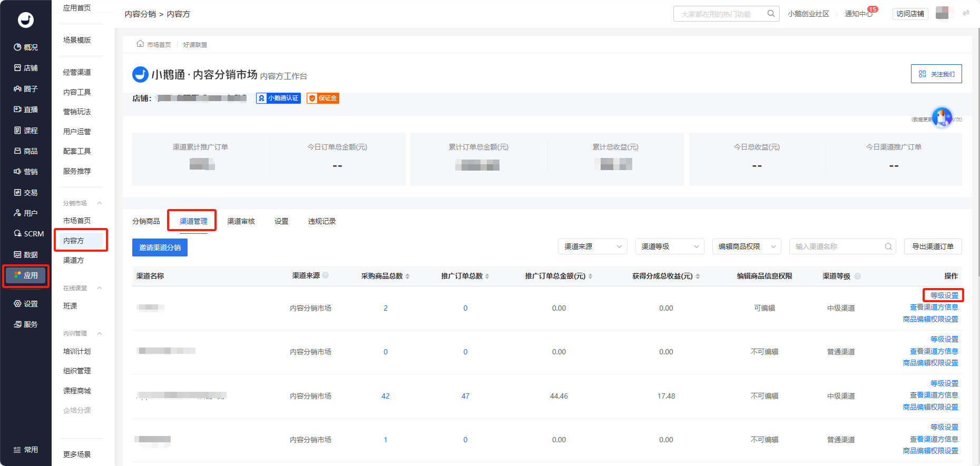Click 关注我们 button
Image resolution: width=980 pixels, height=466 pixels.
[936, 74]
